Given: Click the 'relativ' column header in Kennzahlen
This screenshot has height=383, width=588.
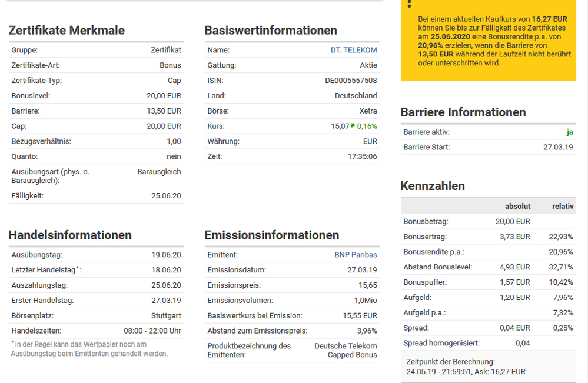Looking at the screenshot, I should (562, 206).
